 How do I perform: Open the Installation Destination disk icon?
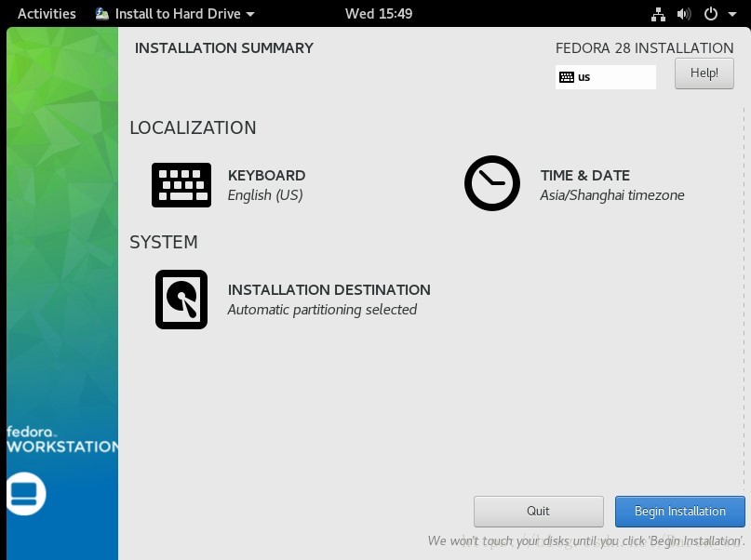[x=181, y=300]
